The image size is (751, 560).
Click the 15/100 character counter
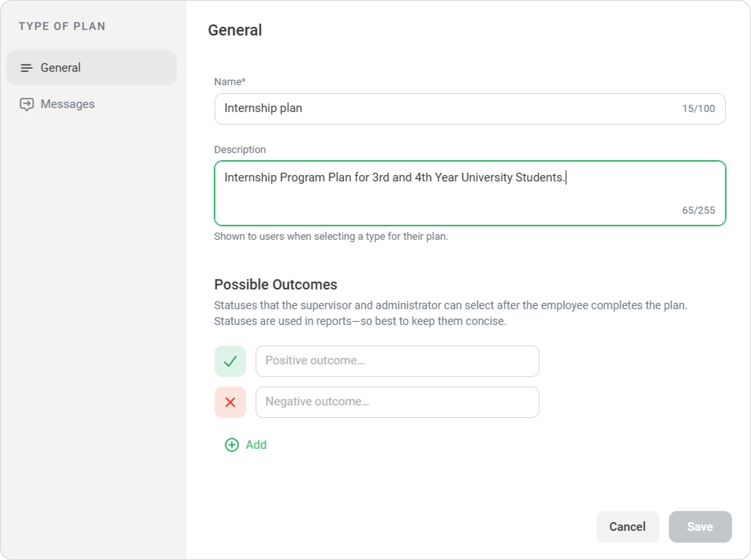click(x=699, y=109)
